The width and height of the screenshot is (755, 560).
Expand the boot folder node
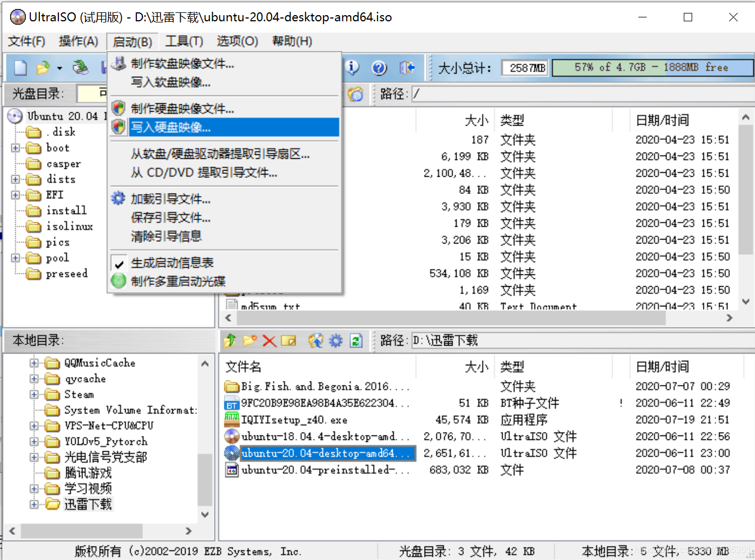[15, 148]
